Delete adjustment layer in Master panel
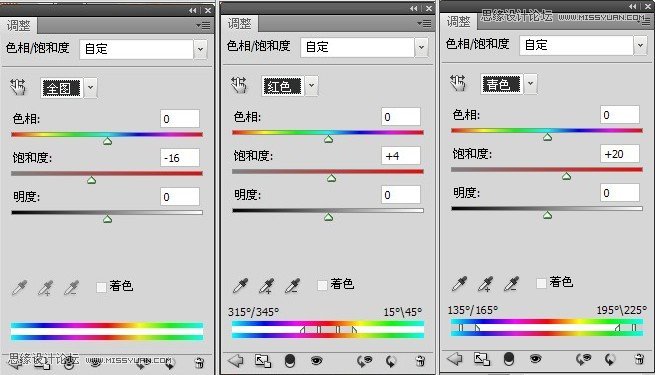This screenshot has width=655, height=375. pos(199,362)
